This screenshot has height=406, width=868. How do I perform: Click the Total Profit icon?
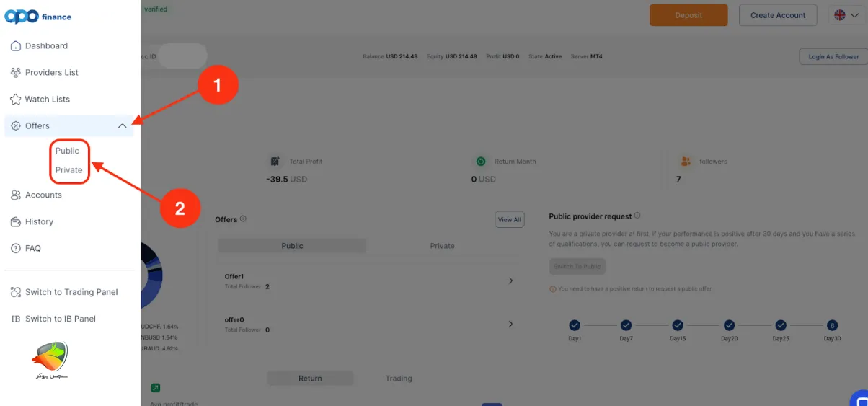(275, 162)
